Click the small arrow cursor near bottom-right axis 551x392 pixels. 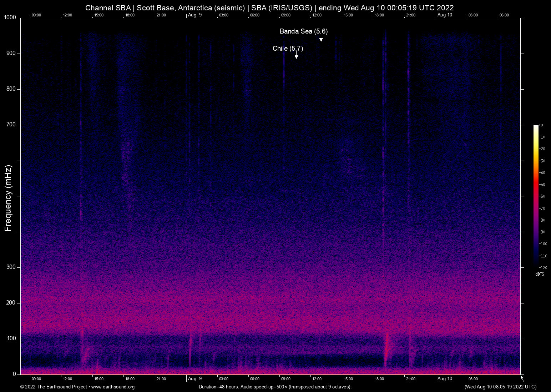(521, 377)
